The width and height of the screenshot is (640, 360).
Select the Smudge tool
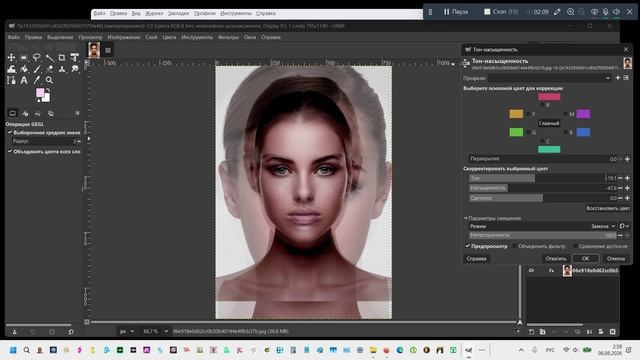click(74, 69)
